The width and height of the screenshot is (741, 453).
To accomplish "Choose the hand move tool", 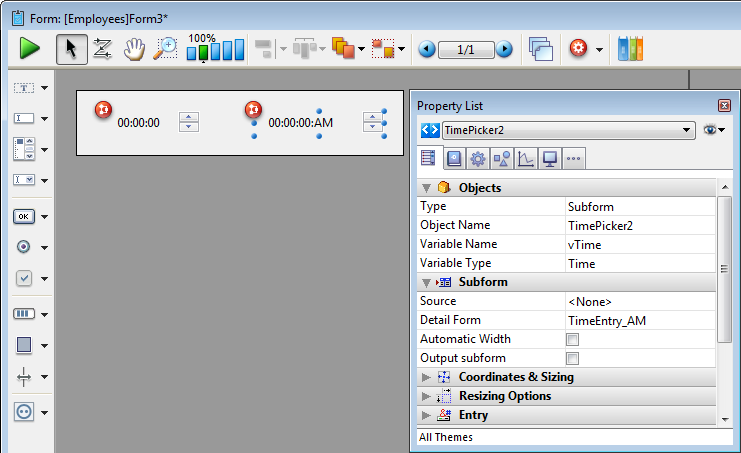I will [x=133, y=48].
